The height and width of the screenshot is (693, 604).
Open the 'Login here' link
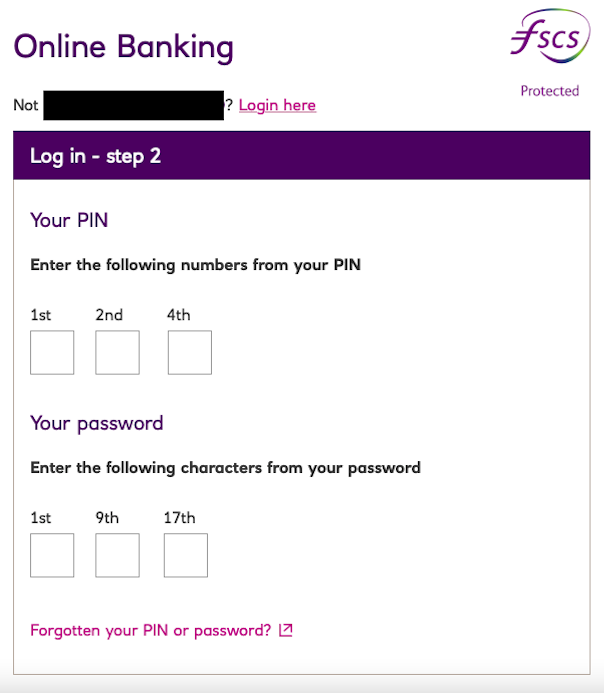click(277, 105)
